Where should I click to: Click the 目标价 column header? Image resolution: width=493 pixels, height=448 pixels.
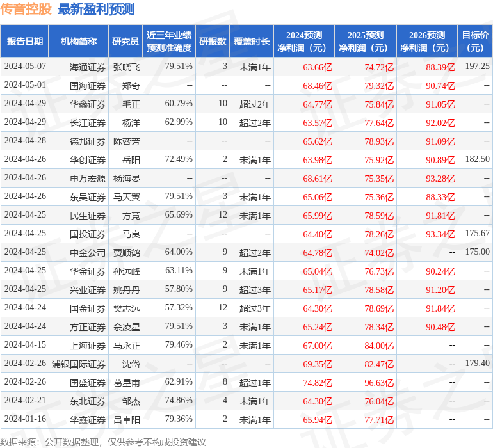click(x=475, y=41)
